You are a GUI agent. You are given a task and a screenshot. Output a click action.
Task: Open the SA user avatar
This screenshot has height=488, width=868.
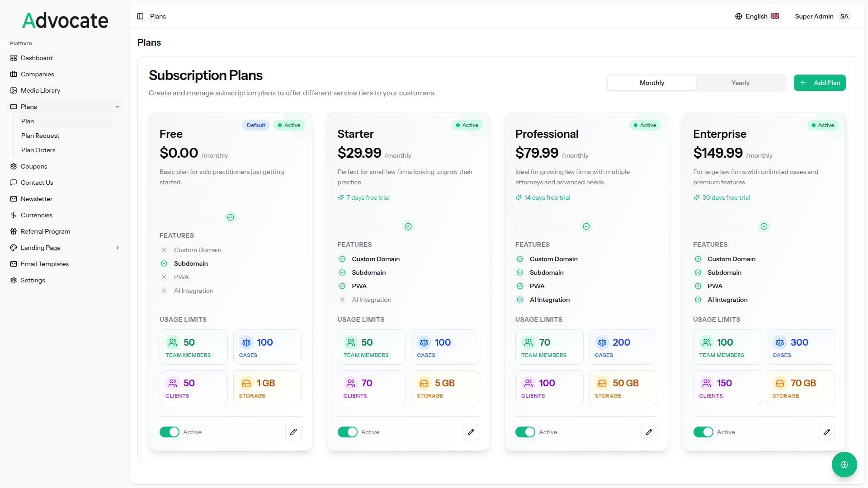pos(844,16)
